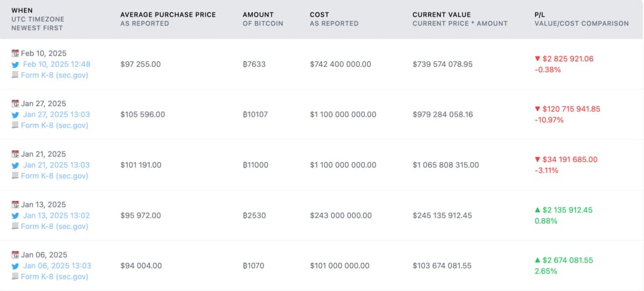
Task: Click the AVERAGE PURCHASE PRICE column header
Action: [x=168, y=14]
